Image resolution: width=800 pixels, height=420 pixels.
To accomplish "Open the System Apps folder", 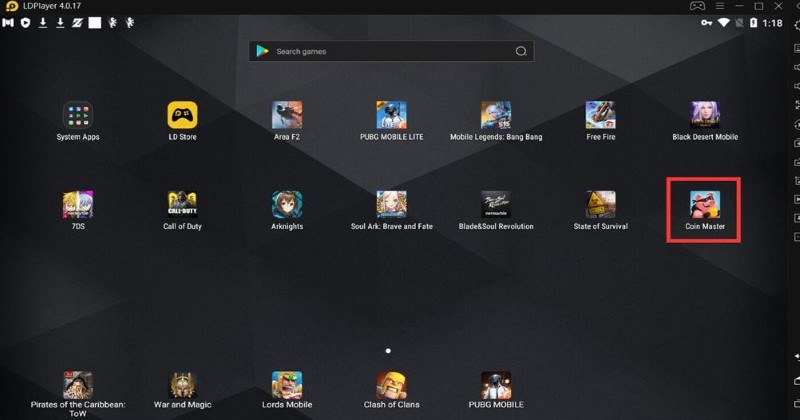I will [x=78, y=115].
